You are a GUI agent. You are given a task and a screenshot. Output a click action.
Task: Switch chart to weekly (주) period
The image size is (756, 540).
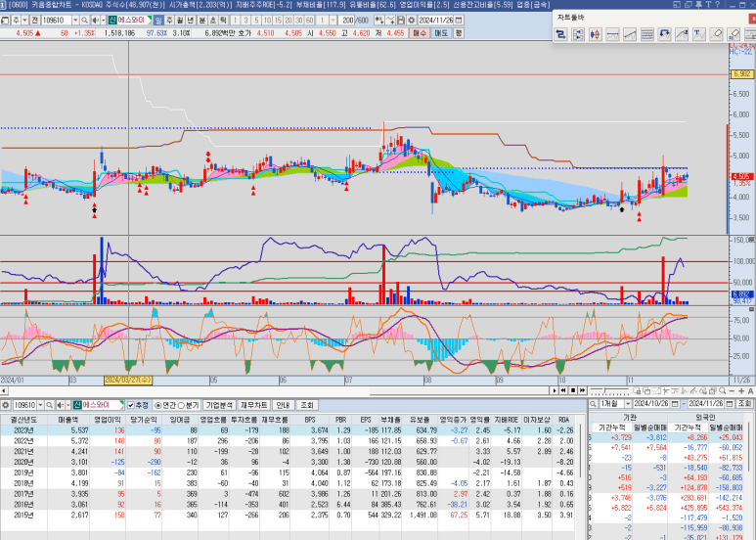click(x=169, y=21)
